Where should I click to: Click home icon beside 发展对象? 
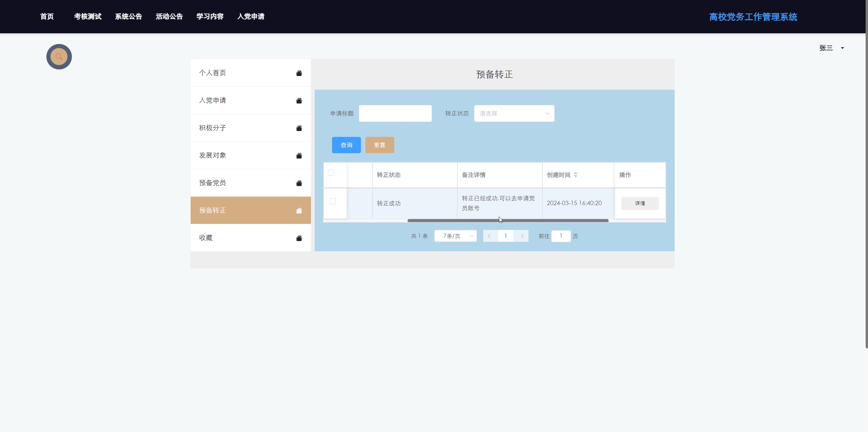coord(299,156)
